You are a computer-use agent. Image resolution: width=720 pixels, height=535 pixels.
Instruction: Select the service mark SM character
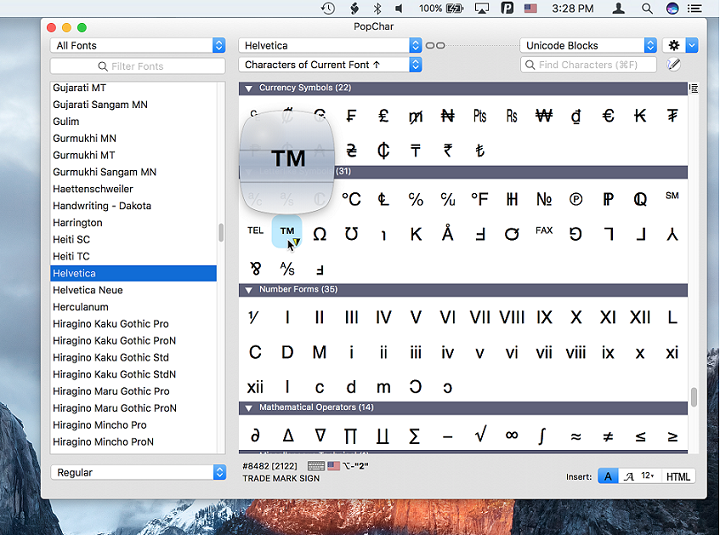tap(672, 196)
